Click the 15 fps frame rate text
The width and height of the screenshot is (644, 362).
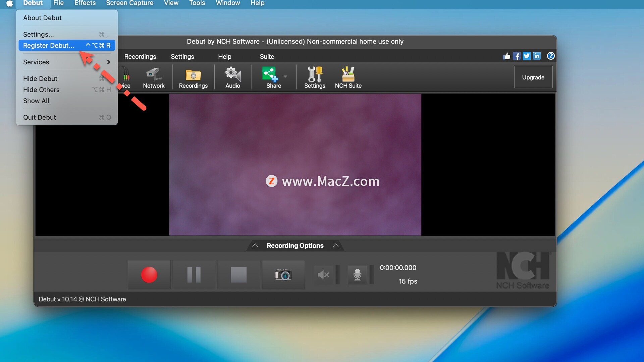(x=408, y=281)
